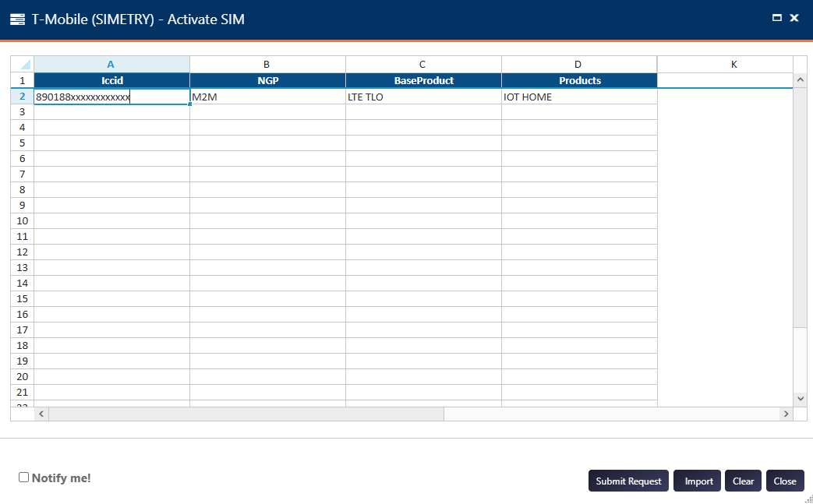The width and height of the screenshot is (813, 504).
Task: Select the IOT HOME cell
Action: (579, 97)
